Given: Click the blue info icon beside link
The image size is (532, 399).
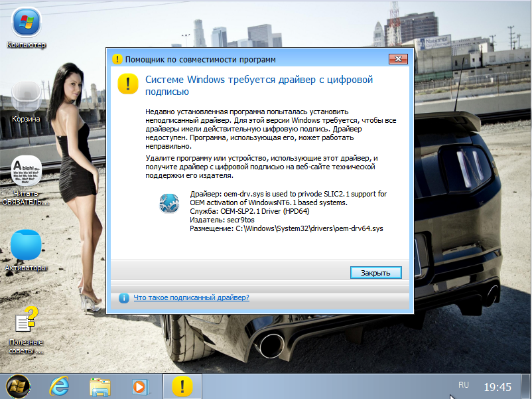Looking at the screenshot, I should point(124,298).
